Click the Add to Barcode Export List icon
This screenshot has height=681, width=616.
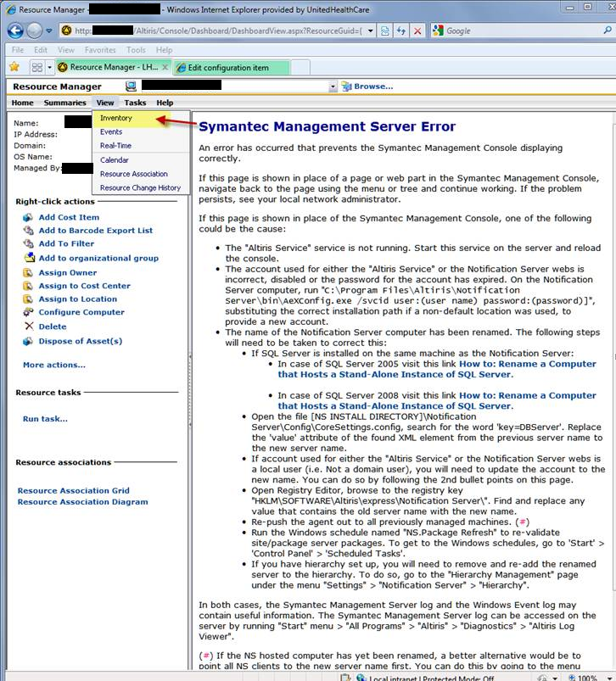pyautogui.click(x=28, y=230)
